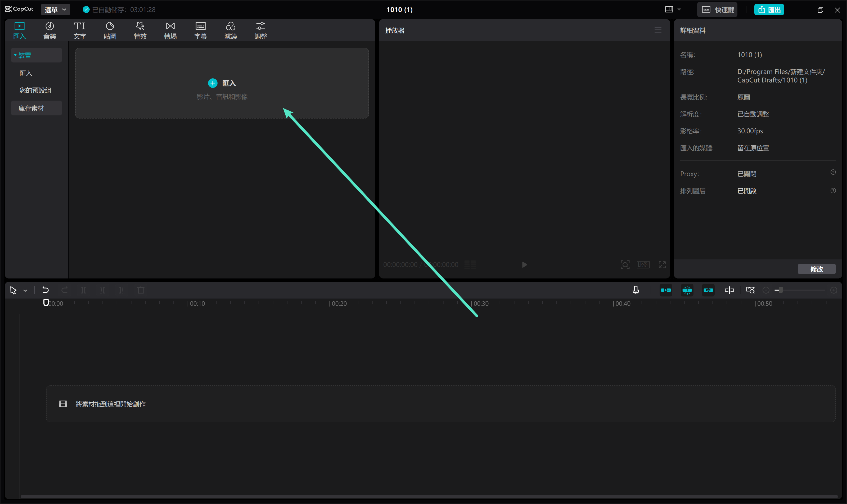Click the timeline drop zone placeholder

coord(441,404)
